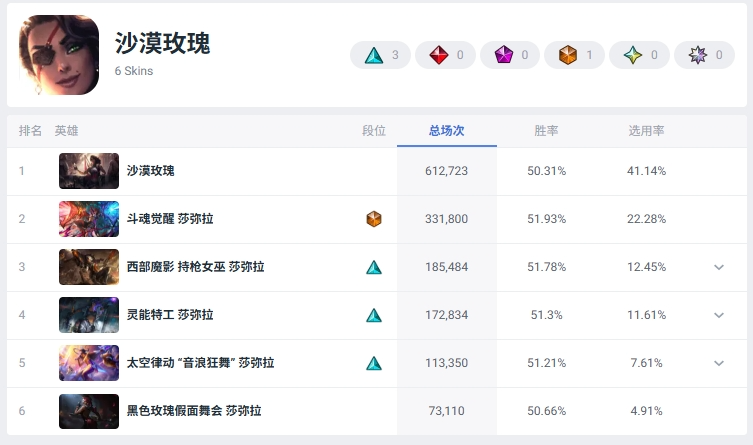Sort by 段位 column header

click(374, 131)
